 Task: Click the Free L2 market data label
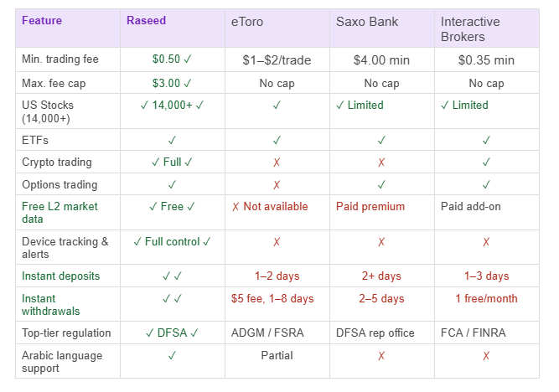(x=61, y=214)
